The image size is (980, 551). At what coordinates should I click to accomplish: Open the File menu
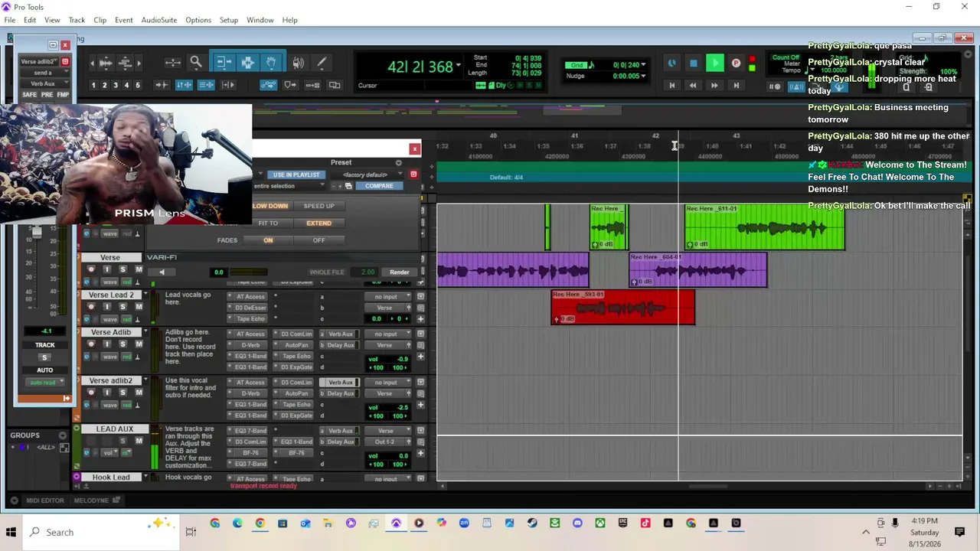[10, 20]
